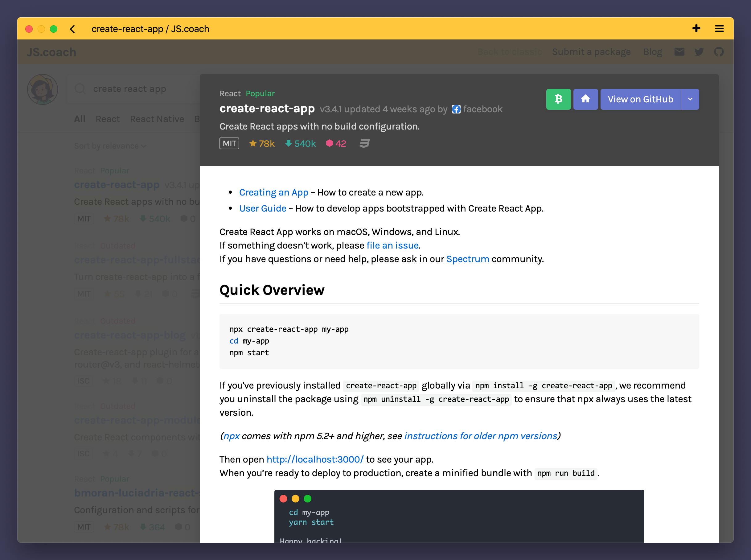
Task: Open the Creating an App link
Action: click(x=273, y=192)
